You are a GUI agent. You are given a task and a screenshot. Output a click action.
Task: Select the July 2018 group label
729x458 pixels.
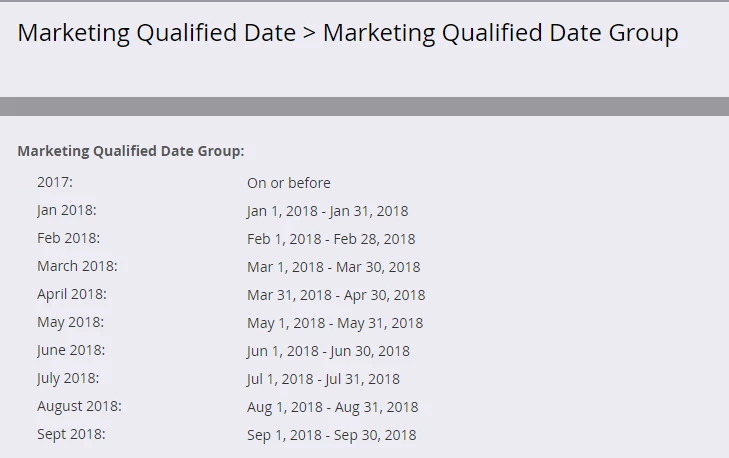(68, 378)
